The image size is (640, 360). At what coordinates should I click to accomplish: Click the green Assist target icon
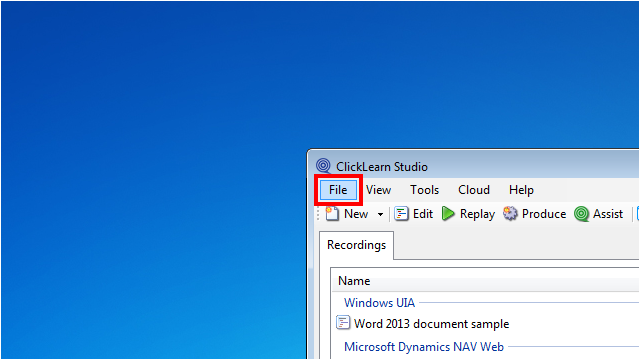(x=581, y=214)
